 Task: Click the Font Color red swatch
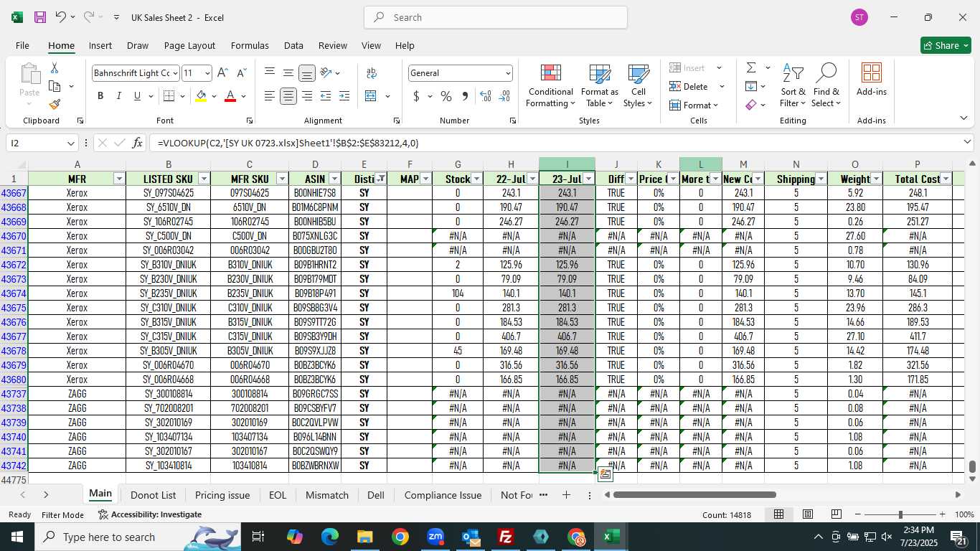[x=230, y=96]
